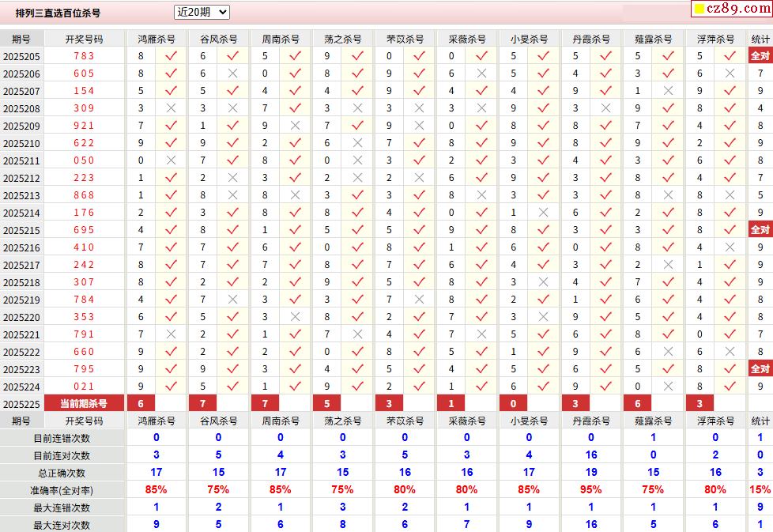Click the X mark for 小旻杀号 in row 2025214
Image resolution: width=773 pixels, height=532 pixels.
543,213
